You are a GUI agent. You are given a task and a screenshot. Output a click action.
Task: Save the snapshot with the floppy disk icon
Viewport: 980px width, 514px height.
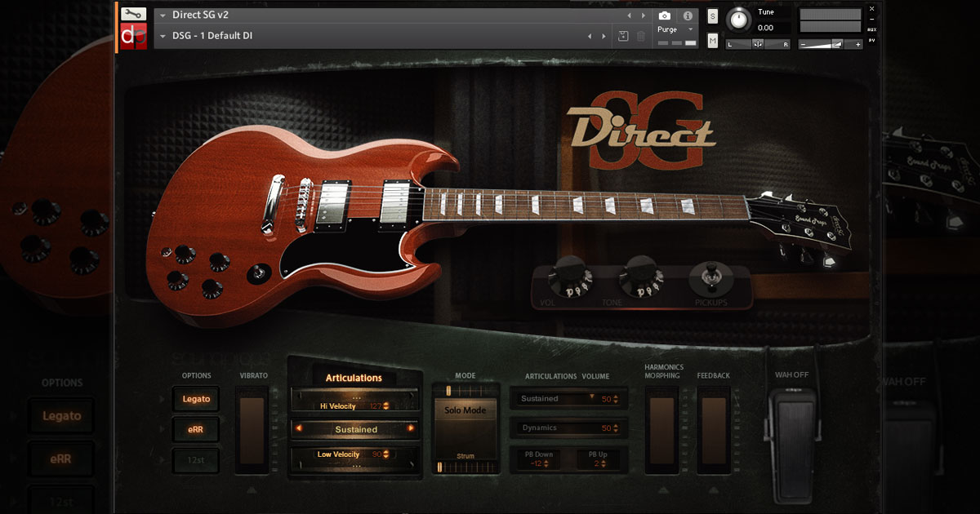[x=621, y=36]
